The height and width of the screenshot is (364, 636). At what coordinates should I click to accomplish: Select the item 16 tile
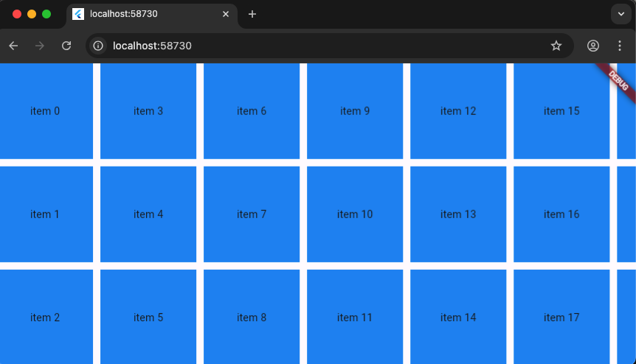[561, 214]
